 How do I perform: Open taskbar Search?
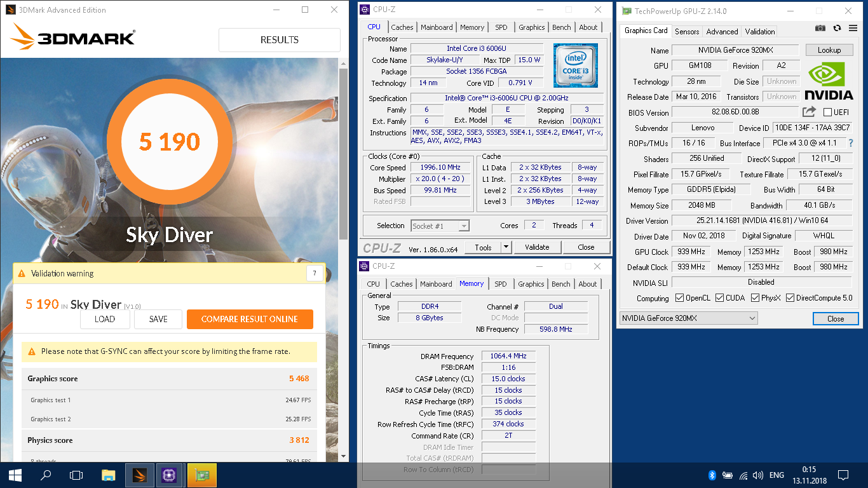[46, 475]
